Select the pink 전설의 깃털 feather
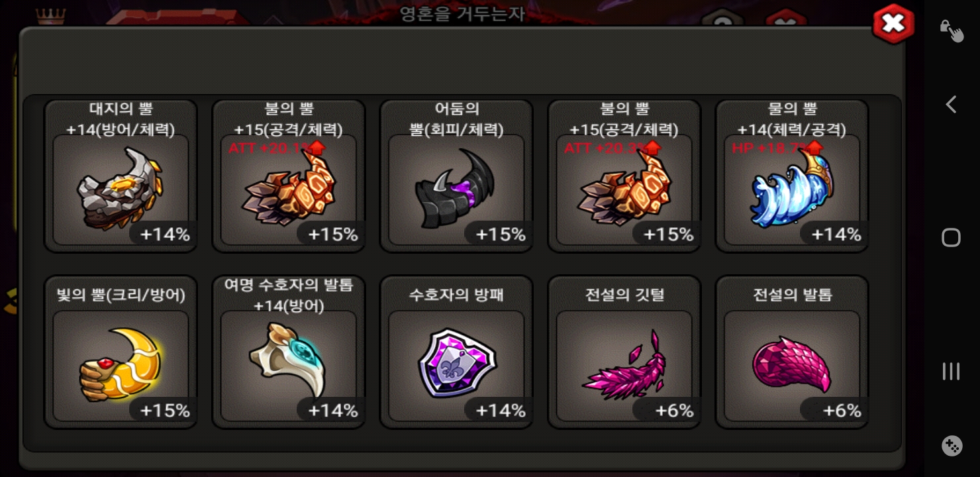Viewport: 980px width, 477px height. [x=624, y=352]
